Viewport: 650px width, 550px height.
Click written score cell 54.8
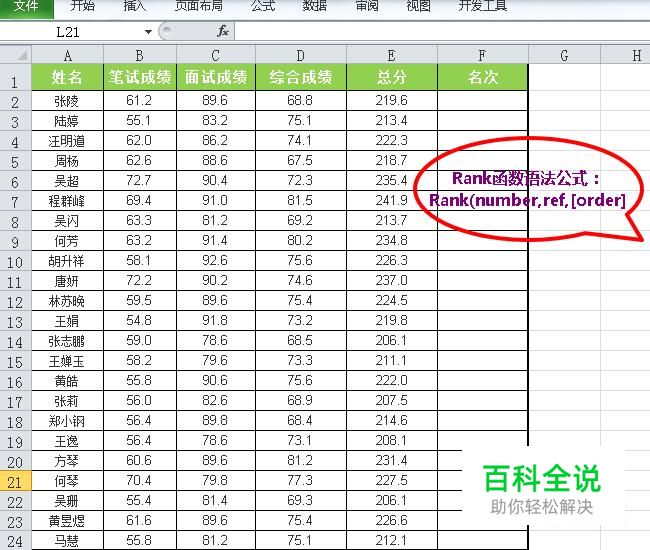(x=140, y=320)
